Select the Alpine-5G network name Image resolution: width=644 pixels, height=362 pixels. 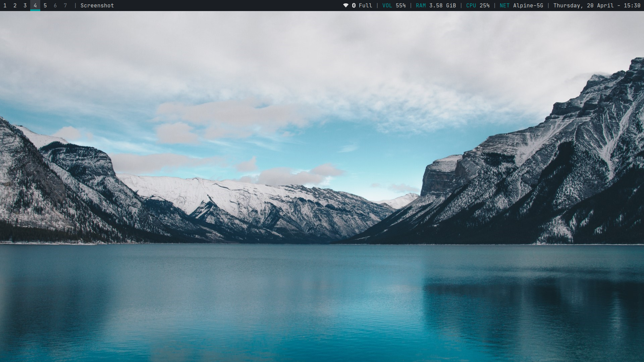click(528, 5)
